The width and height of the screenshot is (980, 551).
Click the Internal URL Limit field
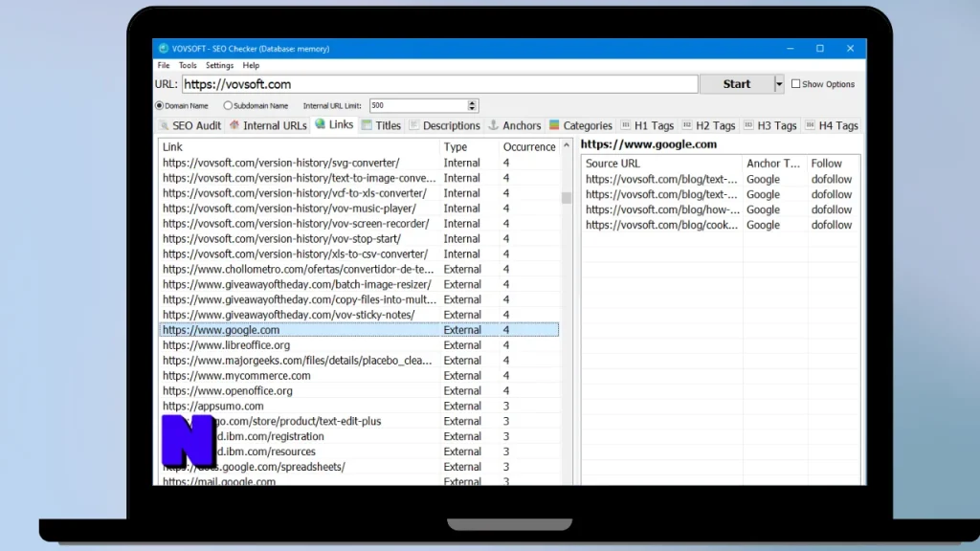point(419,105)
